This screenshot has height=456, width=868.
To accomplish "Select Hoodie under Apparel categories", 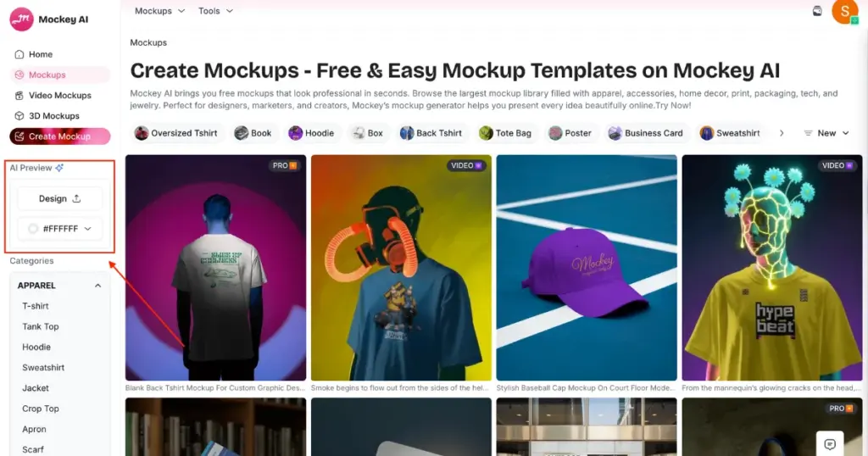I will pos(36,347).
